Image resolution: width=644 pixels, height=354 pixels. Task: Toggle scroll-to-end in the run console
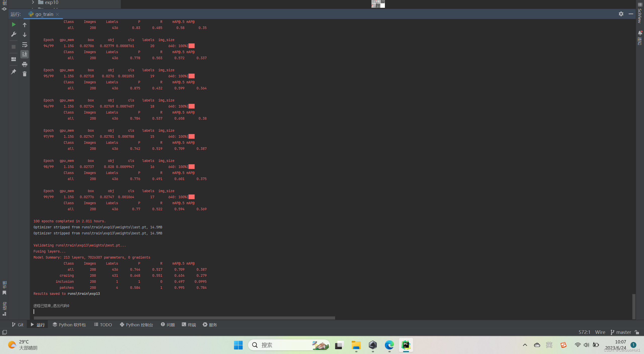pos(25,54)
